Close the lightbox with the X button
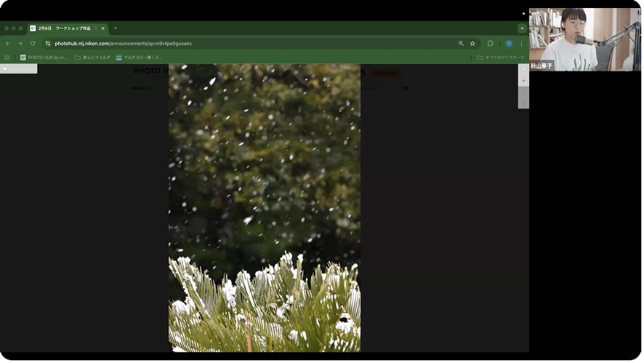This screenshot has width=644, height=363. [x=523, y=69]
